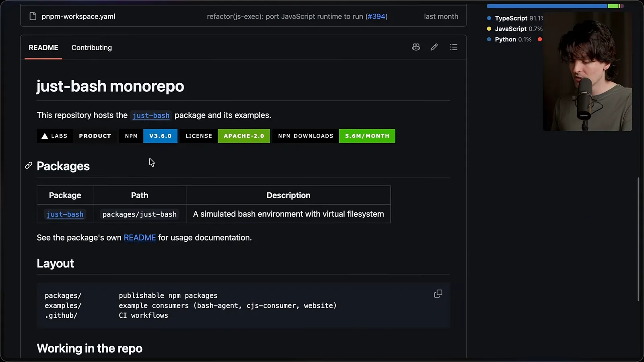The image size is (644, 362).
Task: Select TypeScript 91.1% language entry
Action: coord(515,18)
